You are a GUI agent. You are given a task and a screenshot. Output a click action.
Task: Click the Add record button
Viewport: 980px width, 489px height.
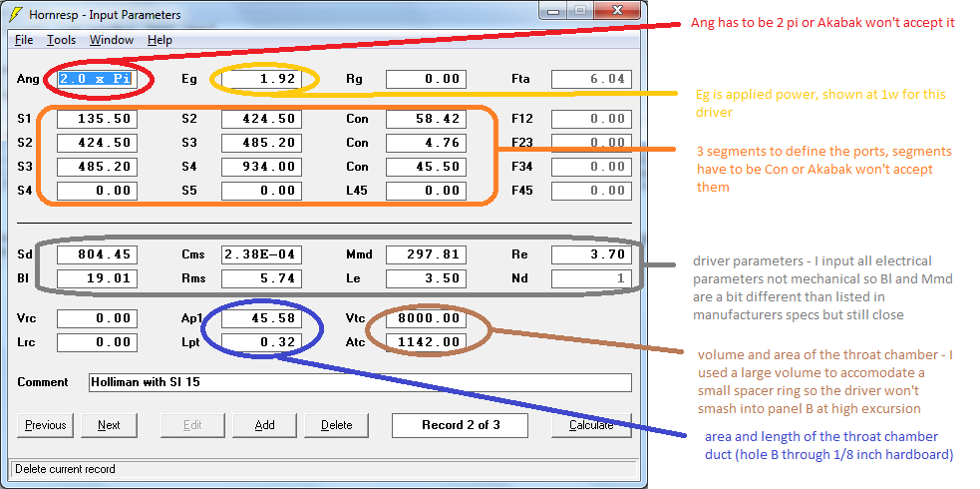pos(265,425)
